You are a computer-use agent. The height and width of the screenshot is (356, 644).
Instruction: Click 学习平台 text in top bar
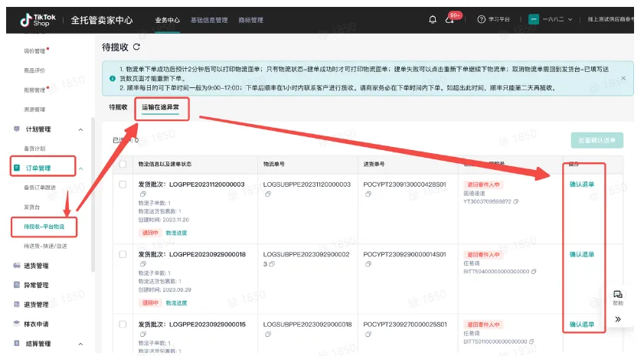coord(499,19)
